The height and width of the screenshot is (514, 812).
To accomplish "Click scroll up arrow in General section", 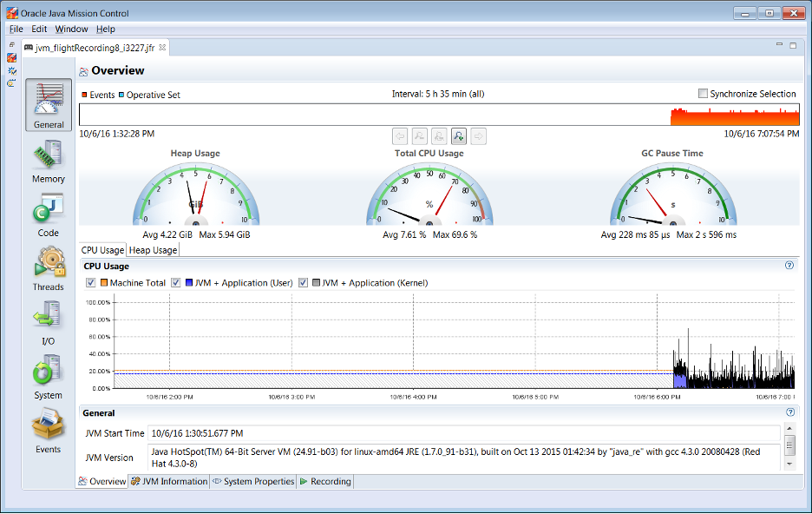I will 789,429.
